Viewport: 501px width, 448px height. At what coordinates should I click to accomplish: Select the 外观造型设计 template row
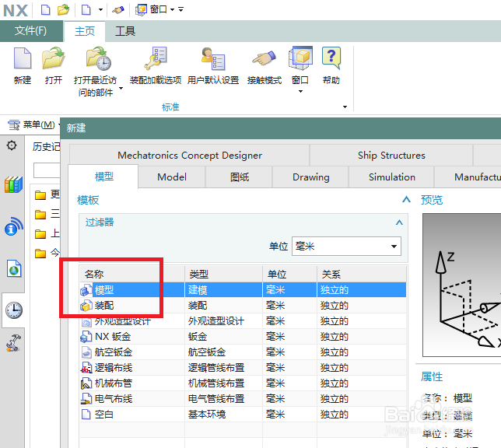click(x=243, y=321)
